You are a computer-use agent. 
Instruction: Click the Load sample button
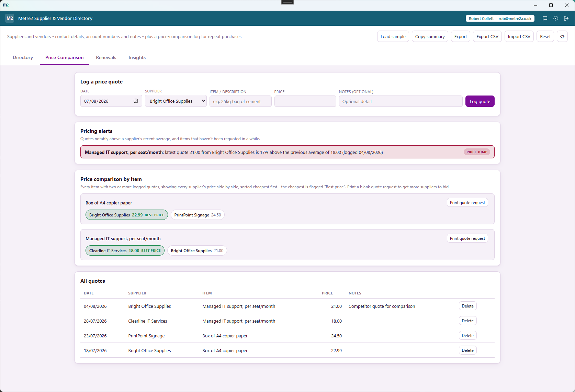(x=393, y=36)
